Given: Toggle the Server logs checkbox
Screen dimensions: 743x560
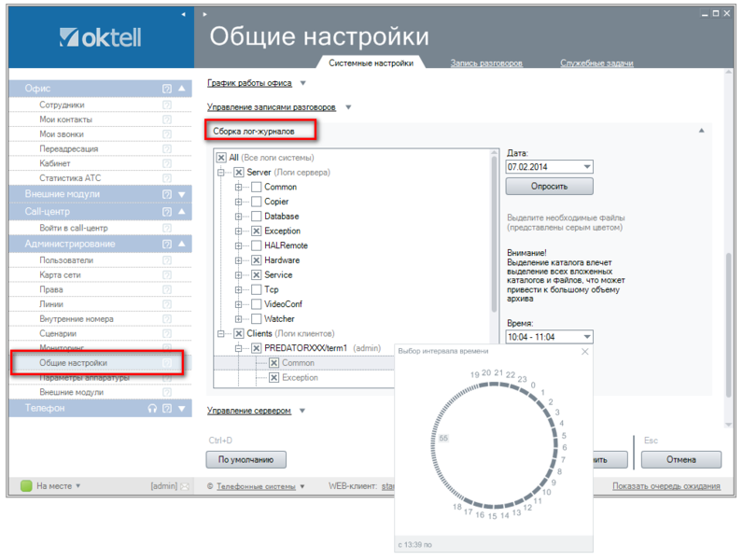Looking at the screenshot, I should (x=239, y=172).
